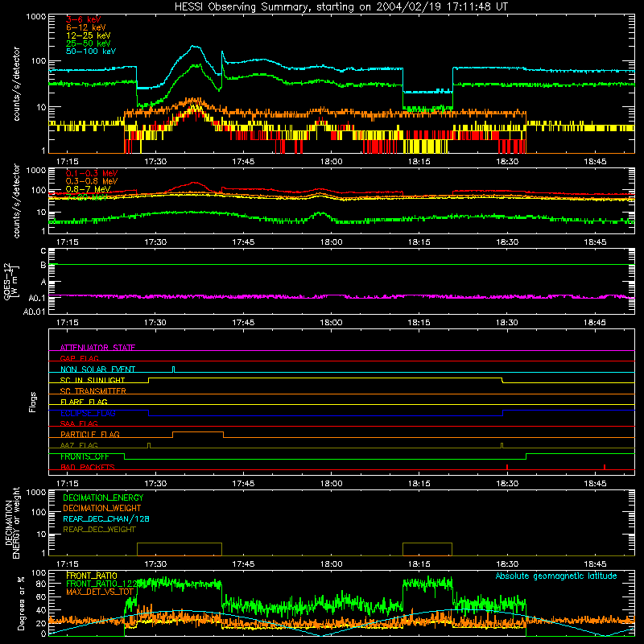Image resolution: width=644 pixels, height=644 pixels.
Task: Select the yellow 12-25 keV legend label
Action: (89, 35)
